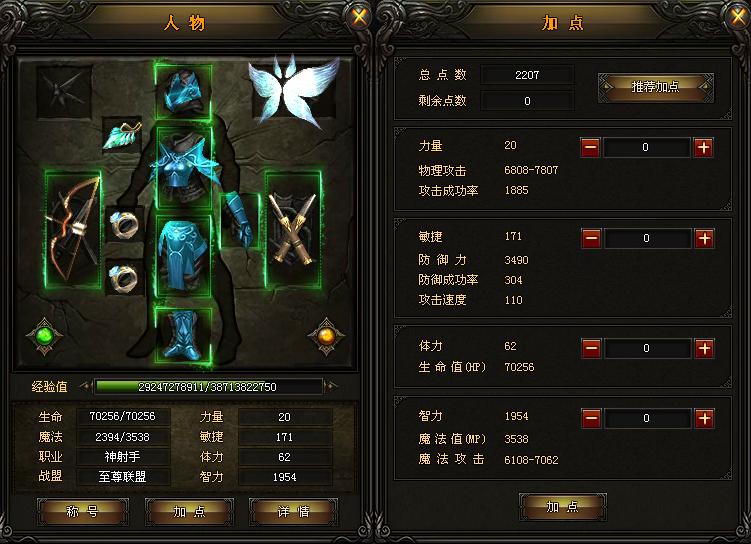Image resolution: width=751 pixels, height=544 pixels.
Task: Select the blue boots equipment slot
Action: coord(183,335)
